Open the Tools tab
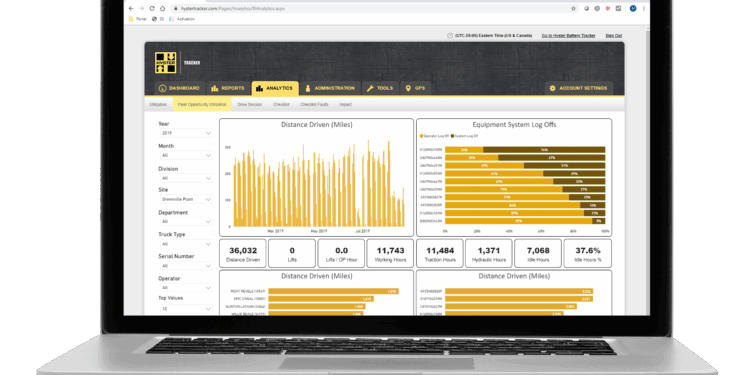Viewport: 750px width, 375px height. pyautogui.click(x=380, y=88)
